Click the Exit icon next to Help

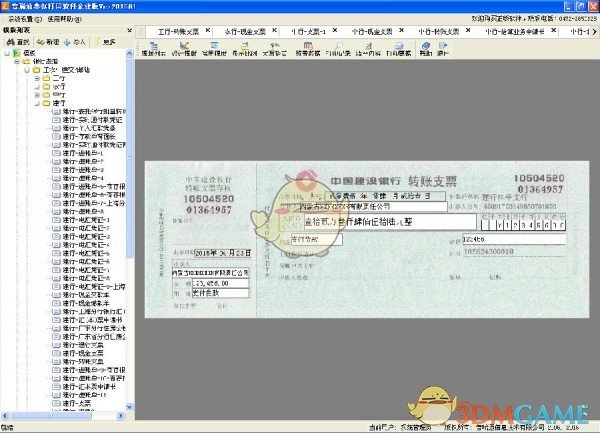click(443, 46)
